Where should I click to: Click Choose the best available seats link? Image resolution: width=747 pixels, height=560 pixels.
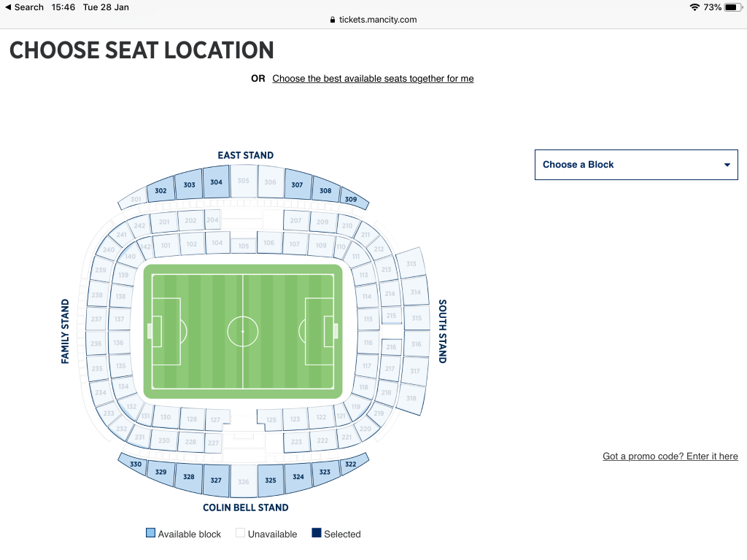(373, 79)
